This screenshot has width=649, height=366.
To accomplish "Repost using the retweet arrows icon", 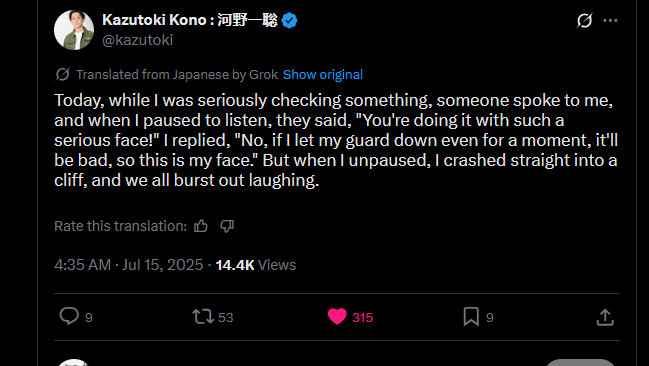I will pos(203,317).
